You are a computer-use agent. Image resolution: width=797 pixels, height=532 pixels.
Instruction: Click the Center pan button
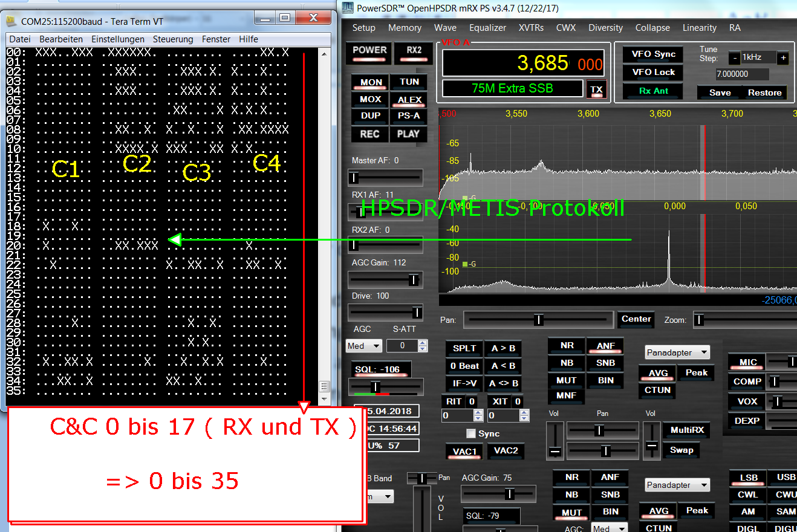(x=636, y=319)
